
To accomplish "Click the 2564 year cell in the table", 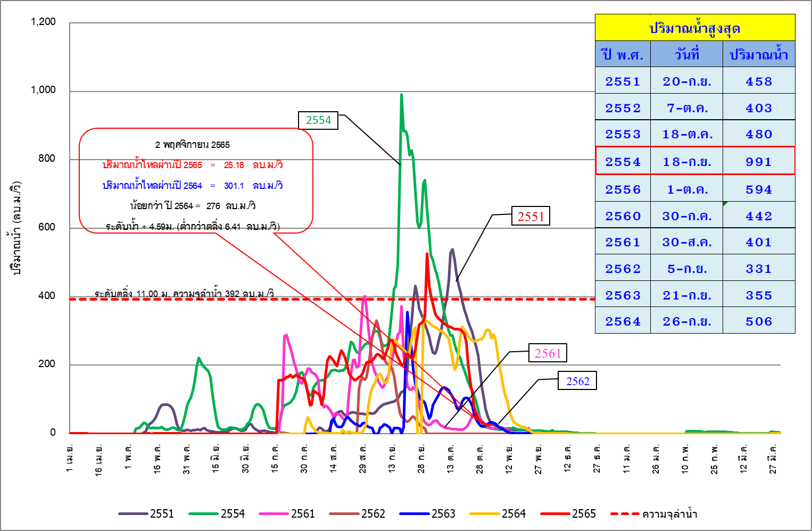I will (623, 321).
